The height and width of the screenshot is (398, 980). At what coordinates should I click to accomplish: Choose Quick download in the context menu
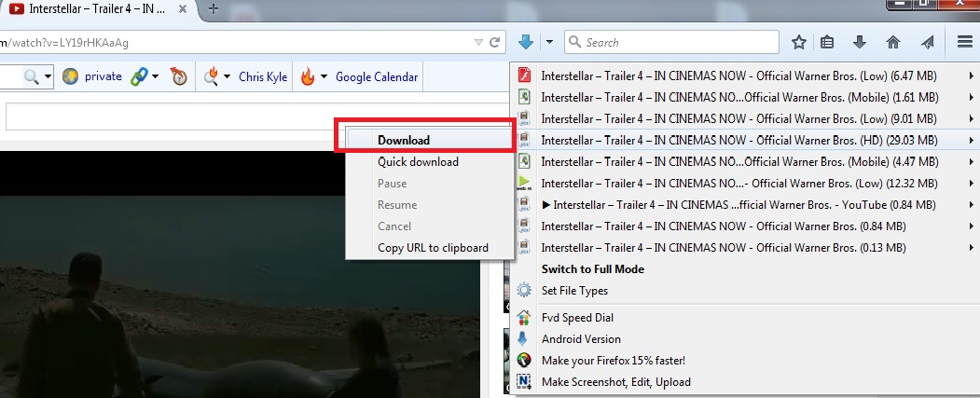[x=430, y=162]
